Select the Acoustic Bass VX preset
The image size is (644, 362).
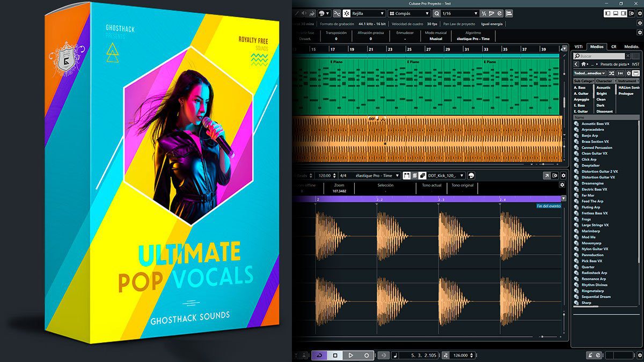(596, 124)
